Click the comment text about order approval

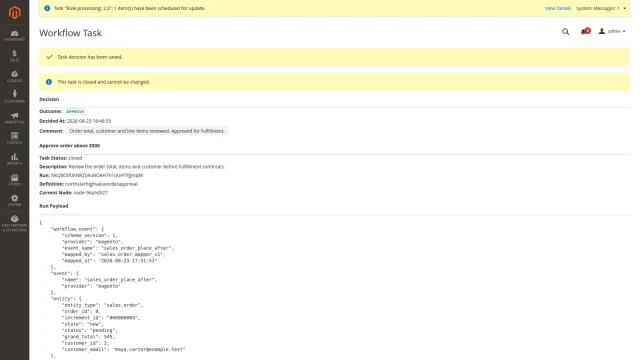(x=147, y=131)
